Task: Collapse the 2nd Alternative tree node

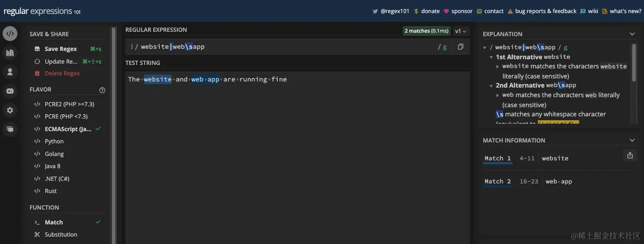Action: pos(491,85)
